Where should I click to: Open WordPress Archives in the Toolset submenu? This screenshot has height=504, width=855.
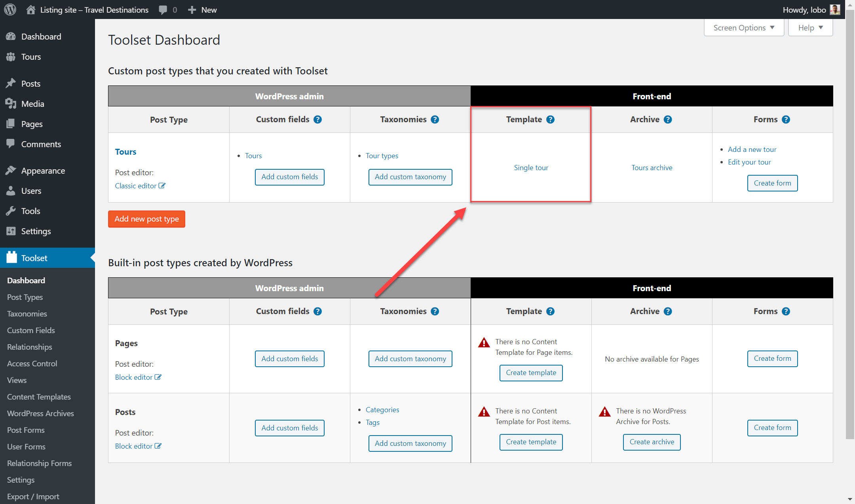[40, 413]
